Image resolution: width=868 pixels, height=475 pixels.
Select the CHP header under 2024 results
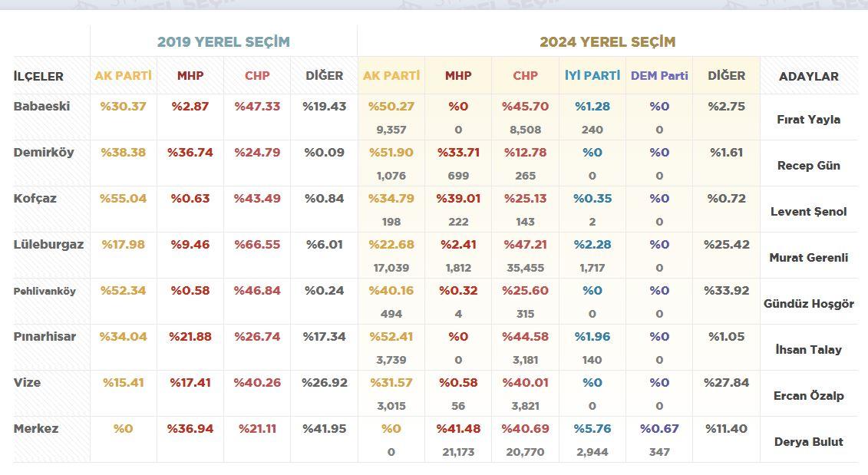(x=525, y=76)
